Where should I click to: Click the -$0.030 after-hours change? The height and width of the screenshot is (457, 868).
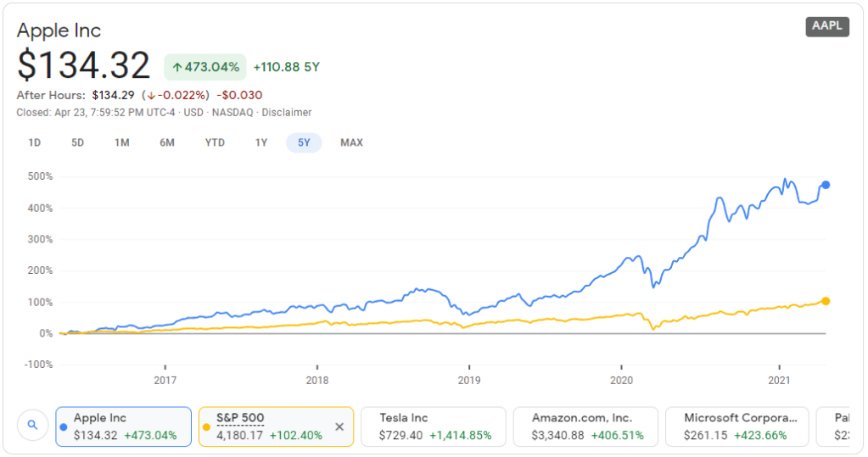coord(239,95)
